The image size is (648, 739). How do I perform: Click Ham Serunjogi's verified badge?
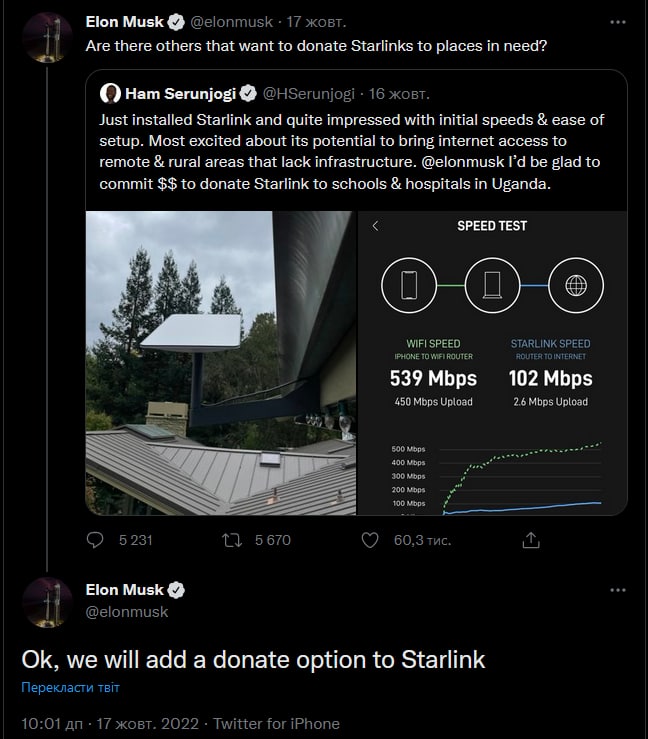tap(246, 94)
